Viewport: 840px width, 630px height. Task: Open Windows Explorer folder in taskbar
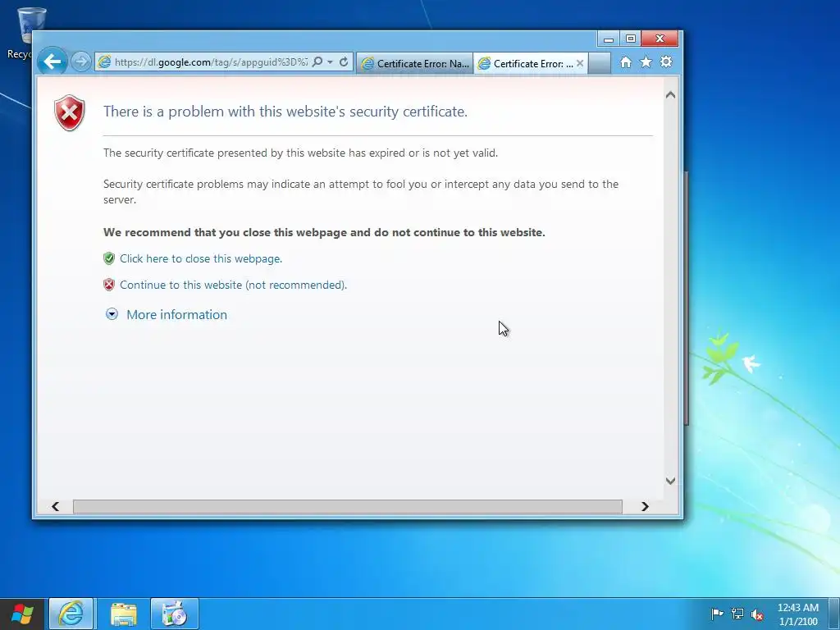(x=124, y=614)
